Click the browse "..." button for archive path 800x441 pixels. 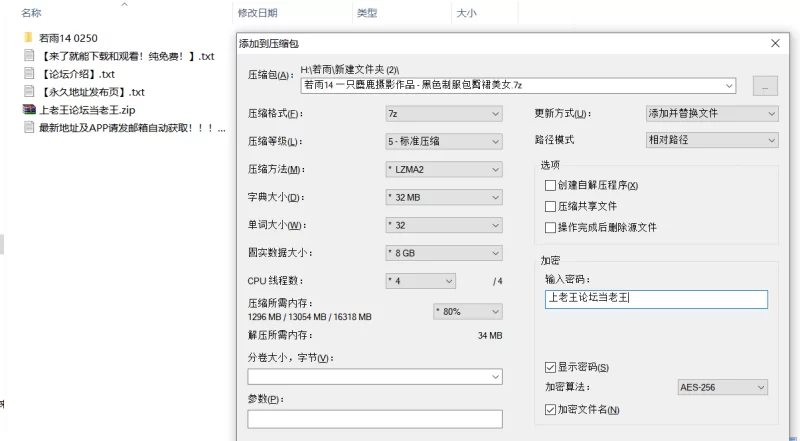(x=765, y=86)
